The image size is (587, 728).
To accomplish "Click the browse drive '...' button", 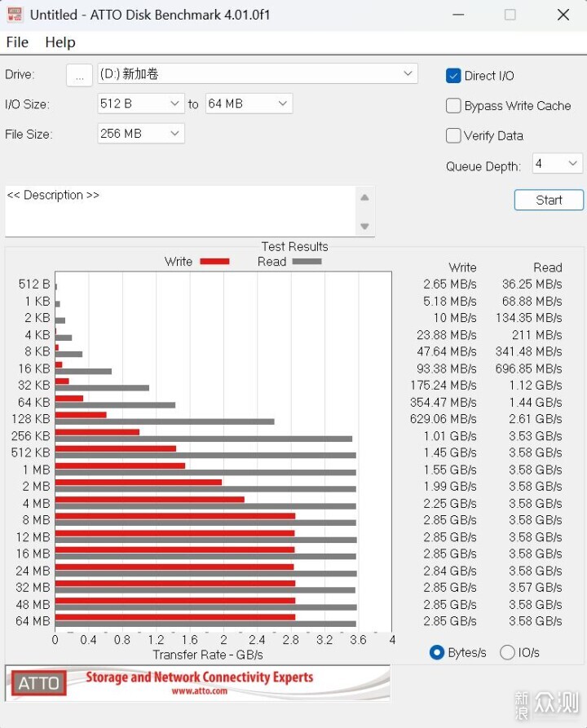I will tap(79, 75).
